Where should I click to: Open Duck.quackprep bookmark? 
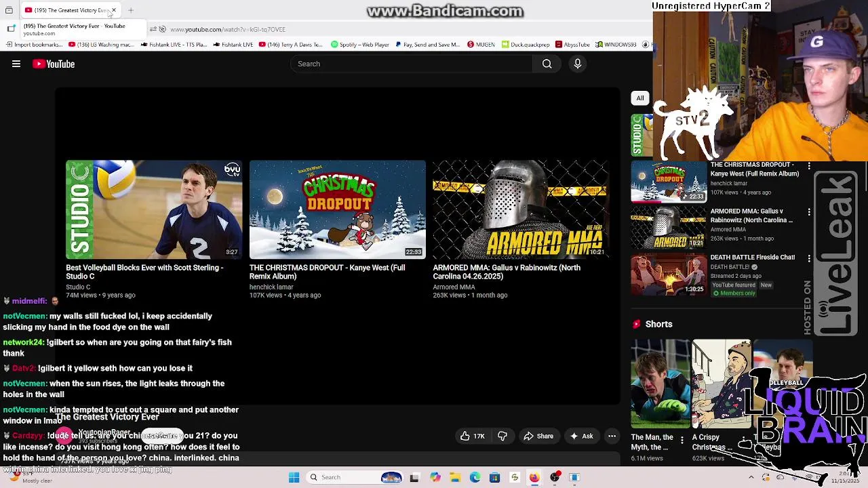pyautogui.click(x=526, y=45)
